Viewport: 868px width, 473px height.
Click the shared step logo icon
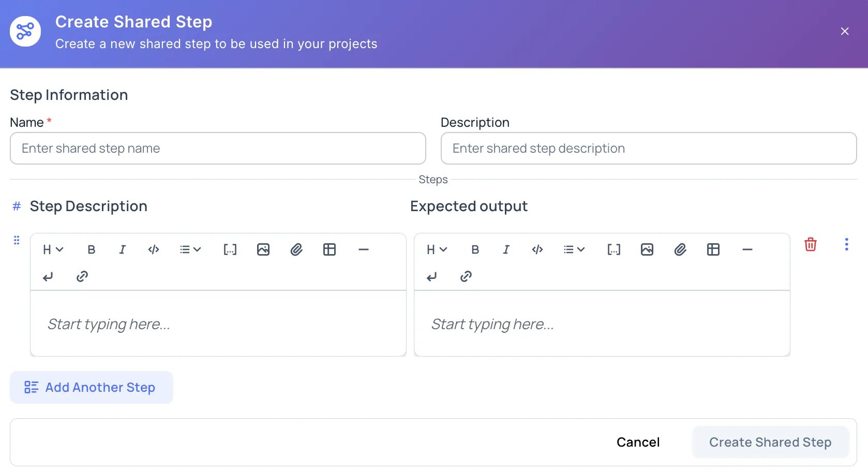point(25,31)
